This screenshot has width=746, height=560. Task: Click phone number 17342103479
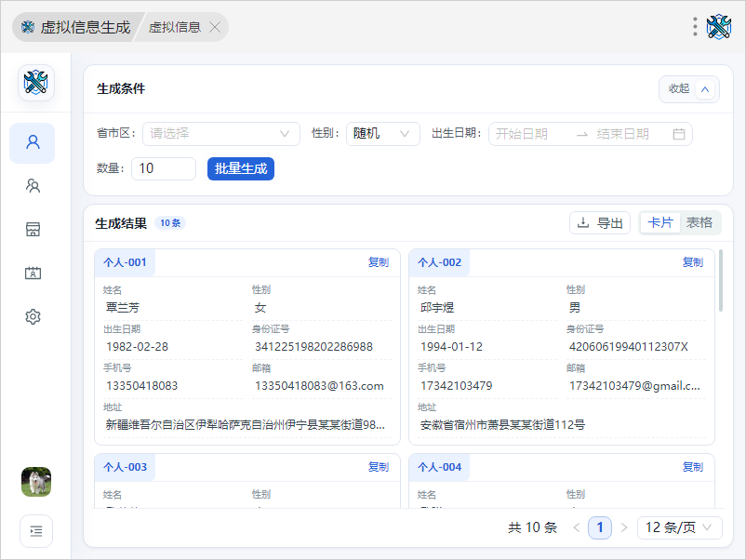(x=457, y=386)
